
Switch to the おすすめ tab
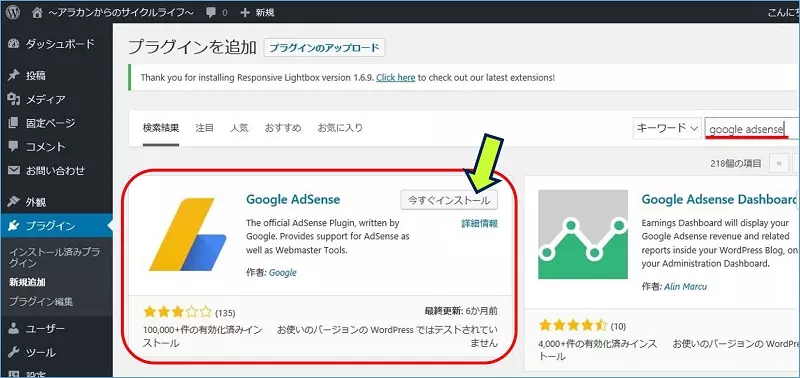[x=283, y=128]
